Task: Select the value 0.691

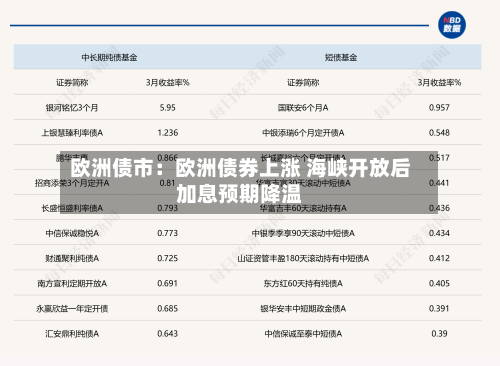Action: 168,283
